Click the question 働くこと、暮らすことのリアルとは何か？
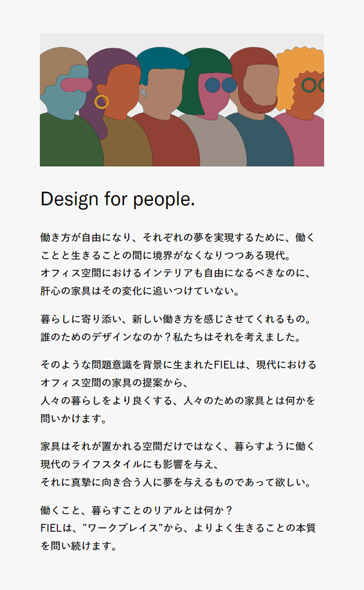364x590 pixels. click(x=136, y=511)
